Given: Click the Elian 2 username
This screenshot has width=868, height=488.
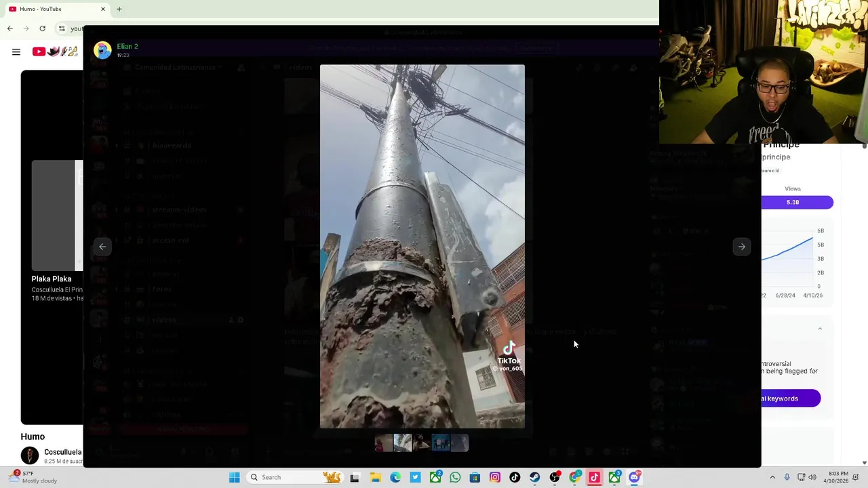Looking at the screenshot, I should (x=127, y=46).
